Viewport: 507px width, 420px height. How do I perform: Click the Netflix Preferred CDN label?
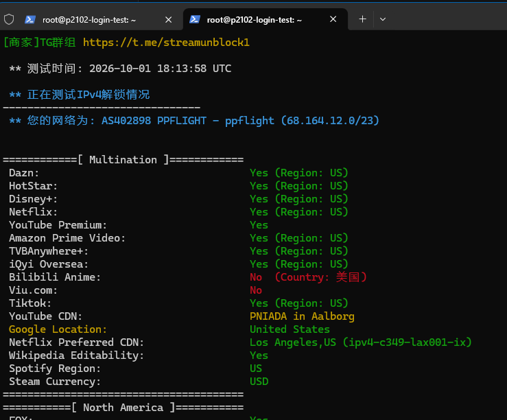tap(76, 342)
